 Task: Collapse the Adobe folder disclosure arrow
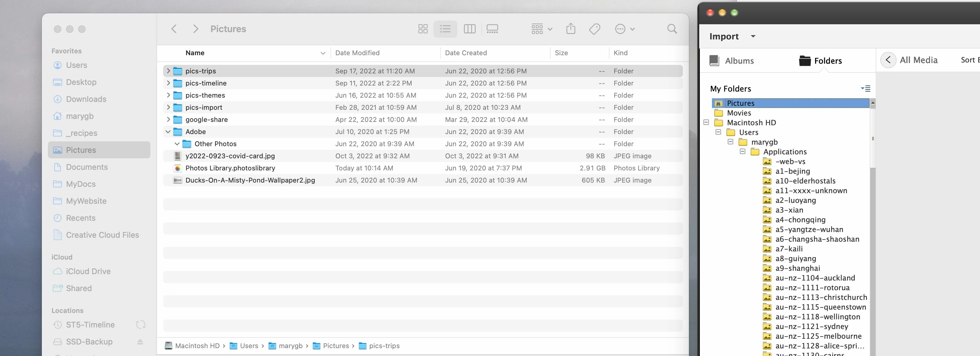tap(168, 132)
